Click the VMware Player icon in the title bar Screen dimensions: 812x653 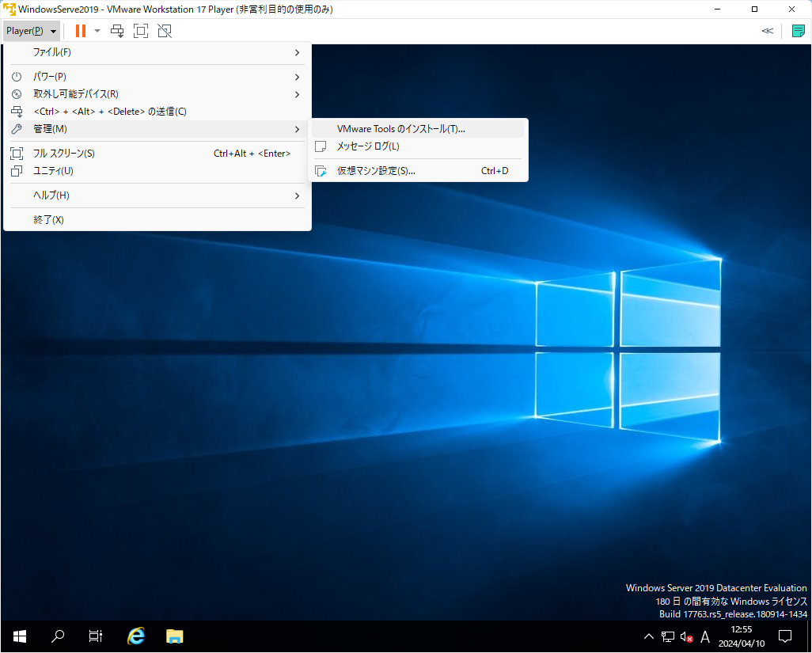(9, 9)
